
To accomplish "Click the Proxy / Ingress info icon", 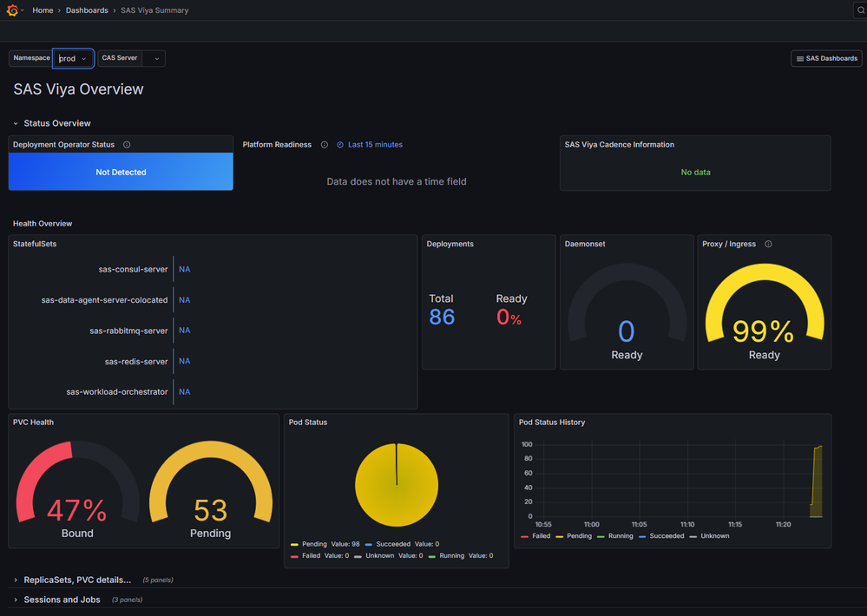I will click(768, 244).
